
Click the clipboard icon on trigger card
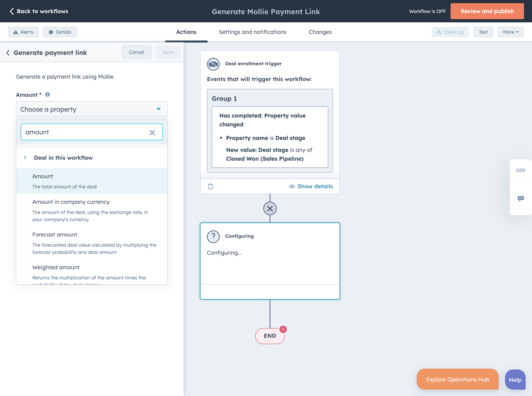210,186
